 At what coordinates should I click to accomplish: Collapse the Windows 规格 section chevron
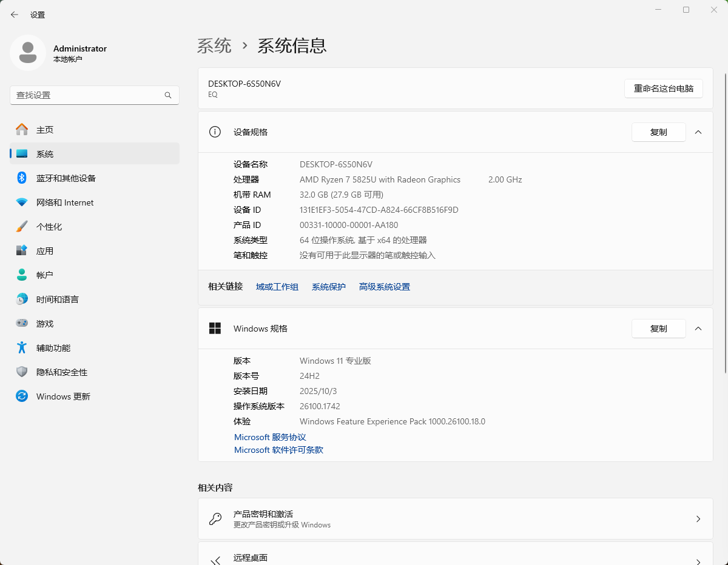(698, 329)
